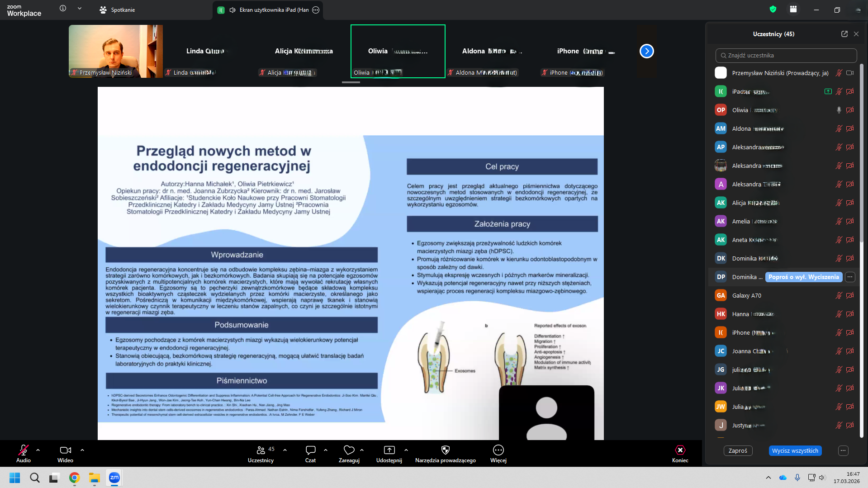Toggle the Wideo camera button

[65, 454]
